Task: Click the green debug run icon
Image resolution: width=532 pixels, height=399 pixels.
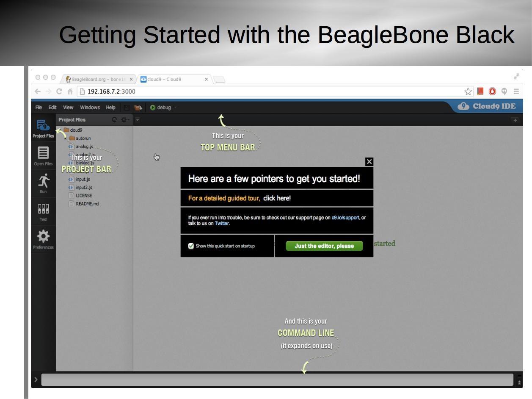Action: pyautogui.click(x=153, y=108)
